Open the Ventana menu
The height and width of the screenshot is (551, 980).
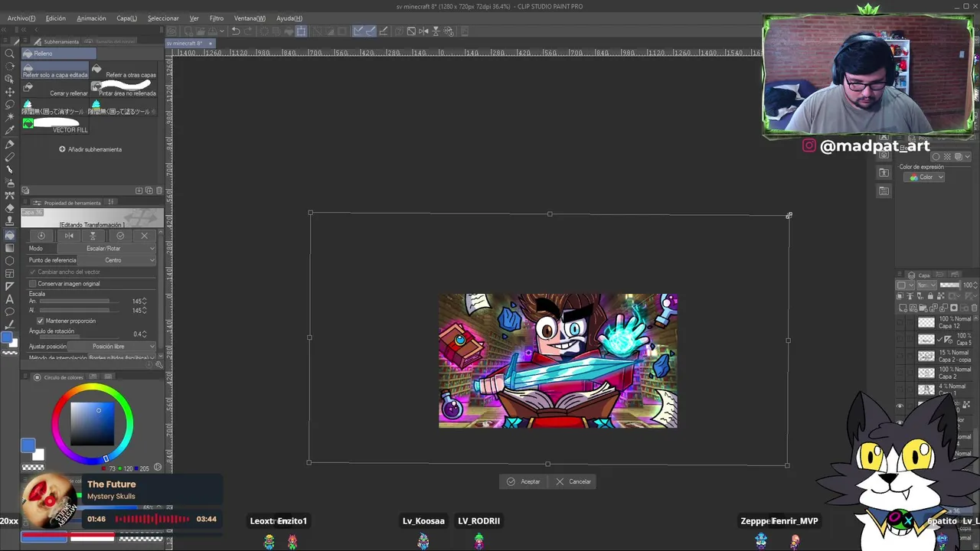click(250, 18)
